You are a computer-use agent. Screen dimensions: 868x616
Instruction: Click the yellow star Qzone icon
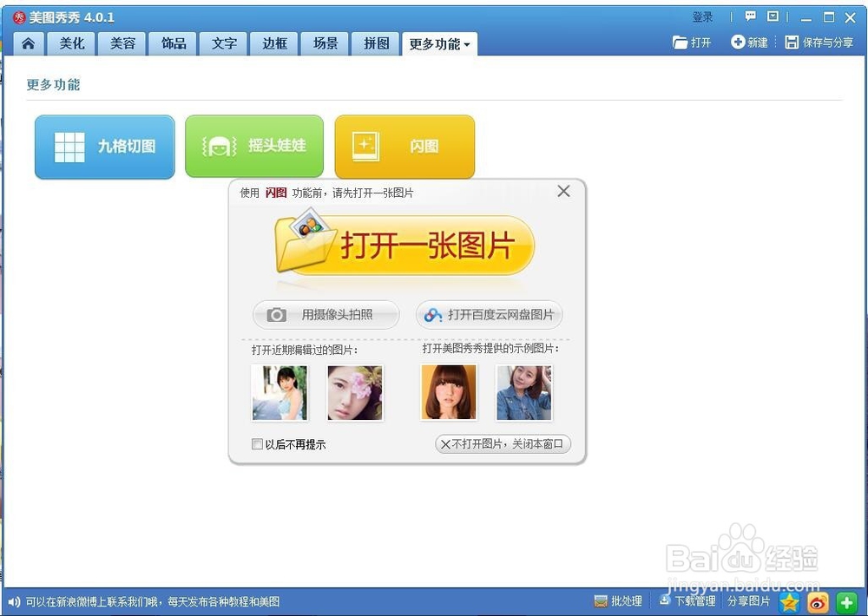(x=790, y=602)
